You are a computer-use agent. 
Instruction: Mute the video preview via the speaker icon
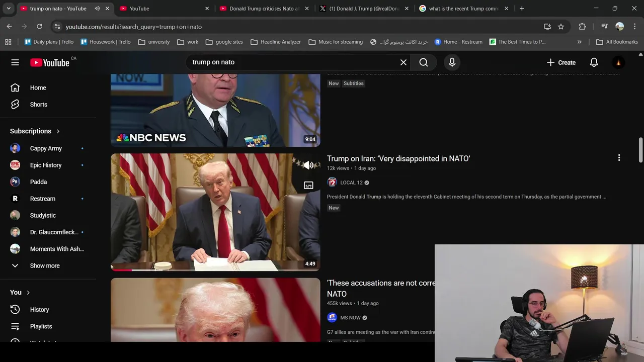308,164
